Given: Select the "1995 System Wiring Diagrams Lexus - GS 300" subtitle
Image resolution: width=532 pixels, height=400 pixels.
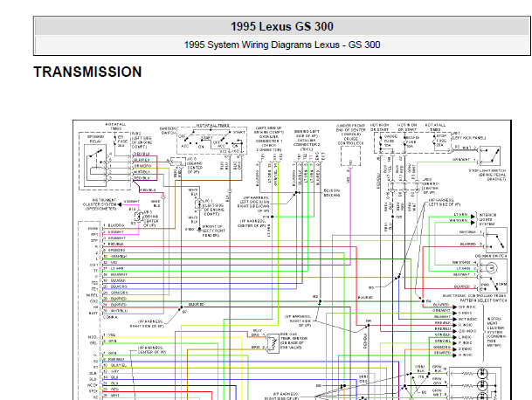Looking at the screenshot, I should (282, 45).
